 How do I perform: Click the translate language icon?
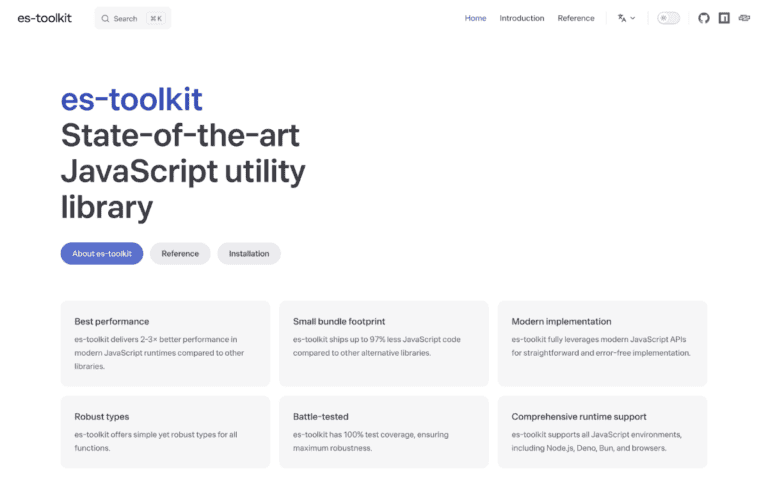click(622, 18)
